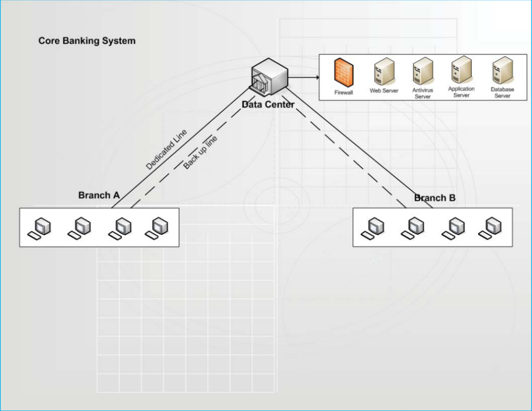
Task: Select the Data Center text label
Action: pyautogui.click(x=268, y=105)
